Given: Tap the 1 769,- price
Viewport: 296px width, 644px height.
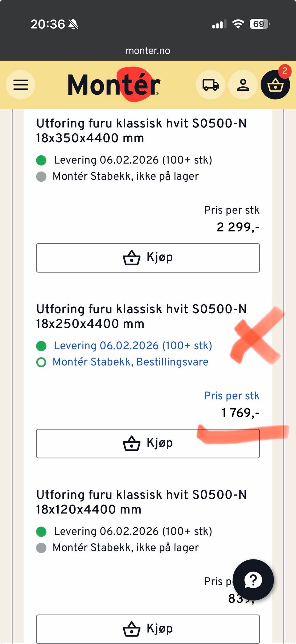Looking at the screenshot, I should pyautogui.click(x=240, y=413).
